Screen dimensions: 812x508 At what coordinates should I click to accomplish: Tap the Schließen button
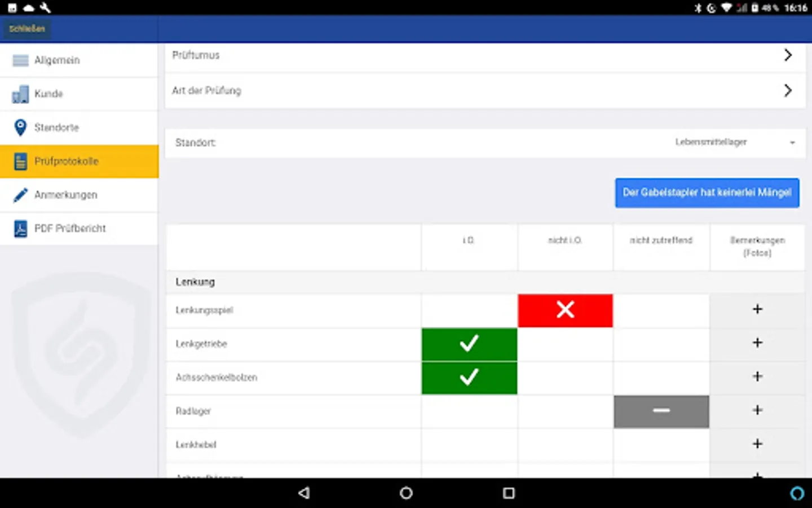pos(27,28)
